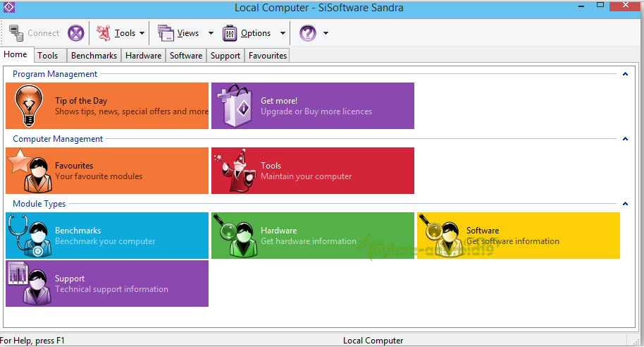Open the Favourites tile title
Viewport: 644px width, 347px height.
[x=74, y=166]
